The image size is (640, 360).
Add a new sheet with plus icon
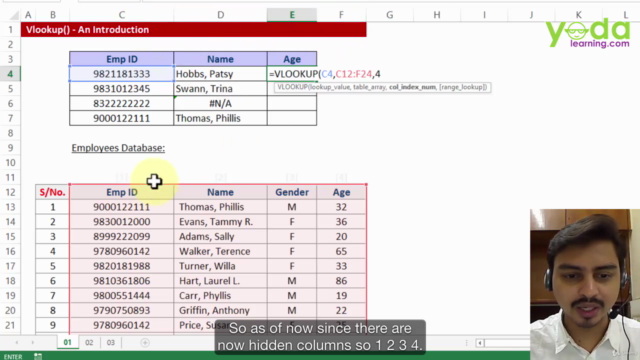click(x=145, y=342)
